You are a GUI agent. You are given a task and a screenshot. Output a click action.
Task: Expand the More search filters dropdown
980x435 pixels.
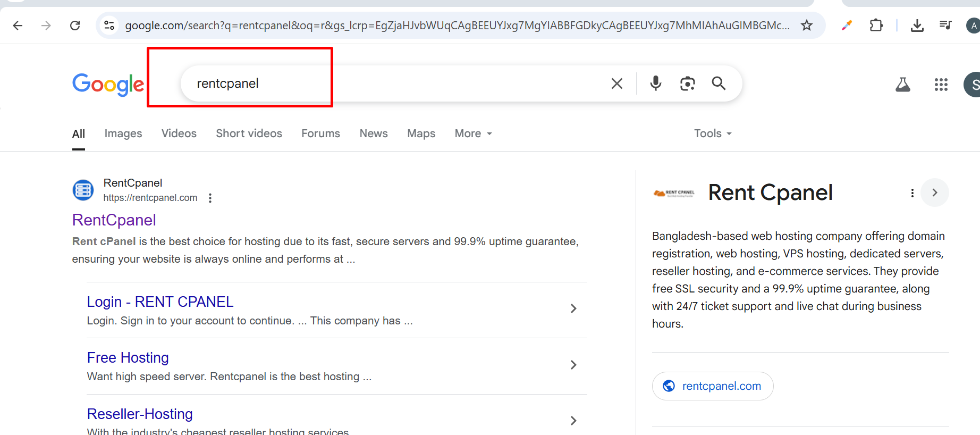point(474,133)
